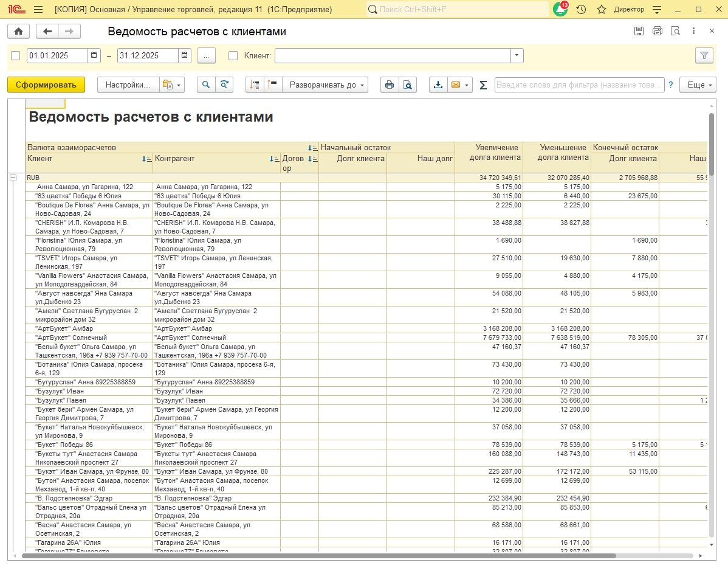Focus the search field Поиск Ctrl+Shift+F
The image size is (728, 568).
click(x=458, y=9)
